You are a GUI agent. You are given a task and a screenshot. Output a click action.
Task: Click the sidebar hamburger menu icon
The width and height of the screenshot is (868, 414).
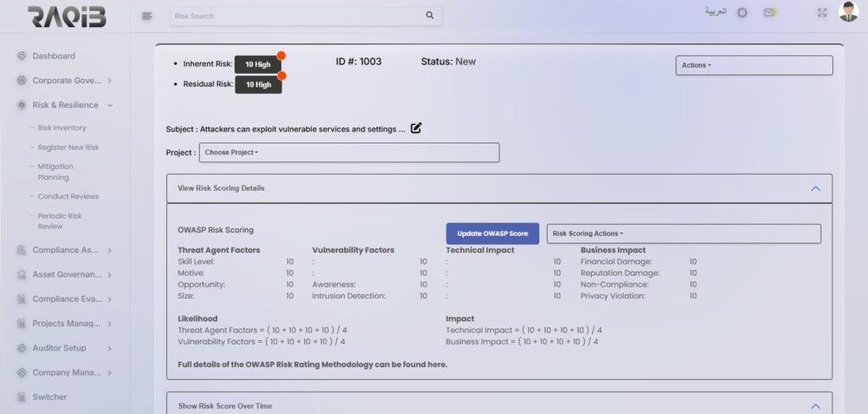[147, 15]
